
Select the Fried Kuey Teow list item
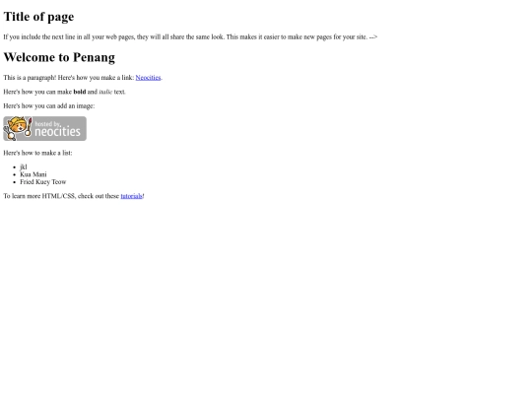pos(43,182)
